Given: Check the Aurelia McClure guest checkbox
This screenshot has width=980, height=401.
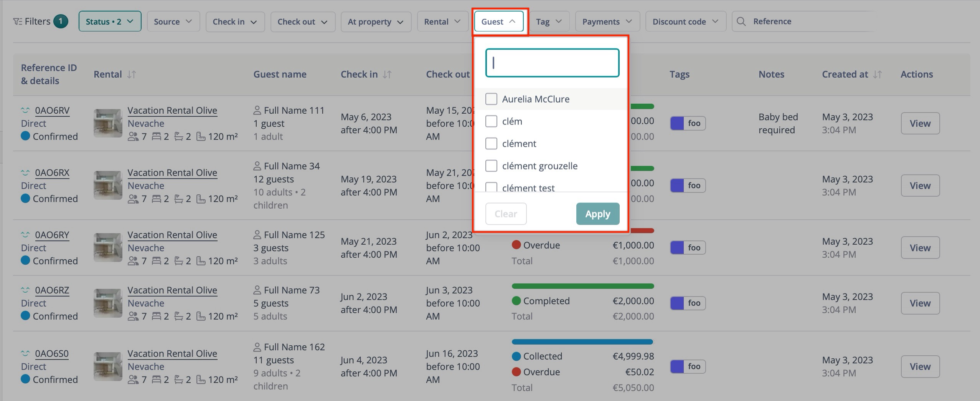Looking at the screenshot, I should tap(491, 99).
